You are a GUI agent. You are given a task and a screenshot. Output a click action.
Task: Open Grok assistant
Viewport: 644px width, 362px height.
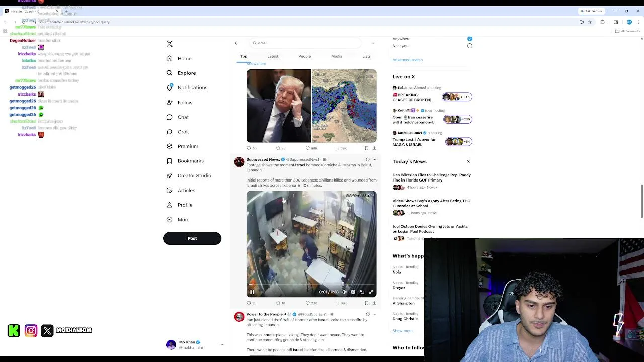[x=177, y=132]
